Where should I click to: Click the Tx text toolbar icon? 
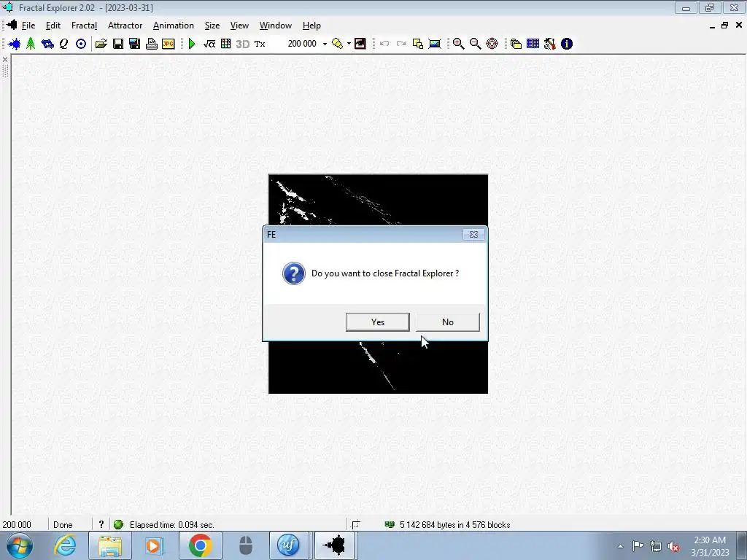[x=260, y=44]
